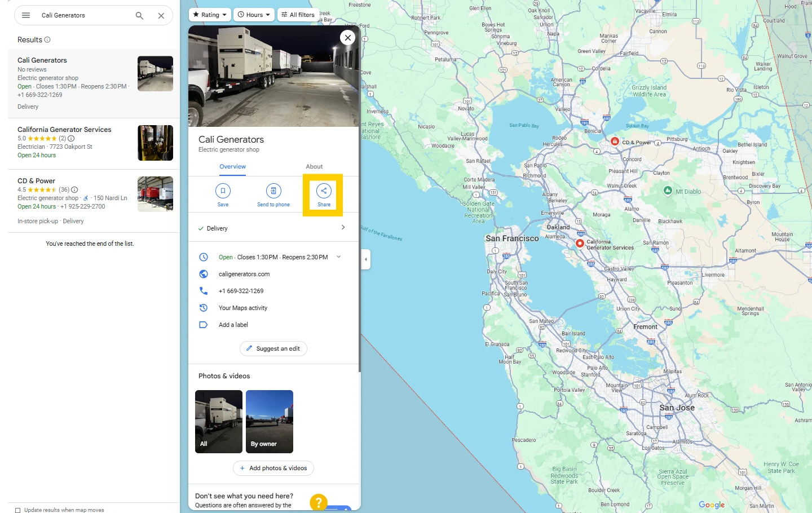Close the Cali Generators place panel
This screenshot has width=812, height=513.
click(x=348, y=38)
